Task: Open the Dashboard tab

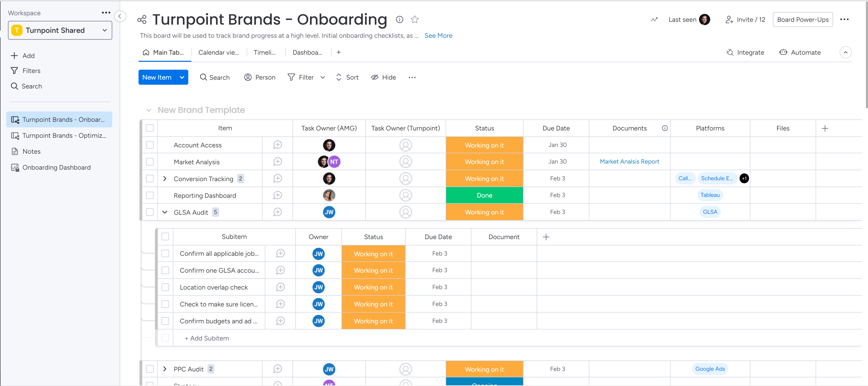Action: click(x=307, y=52)
